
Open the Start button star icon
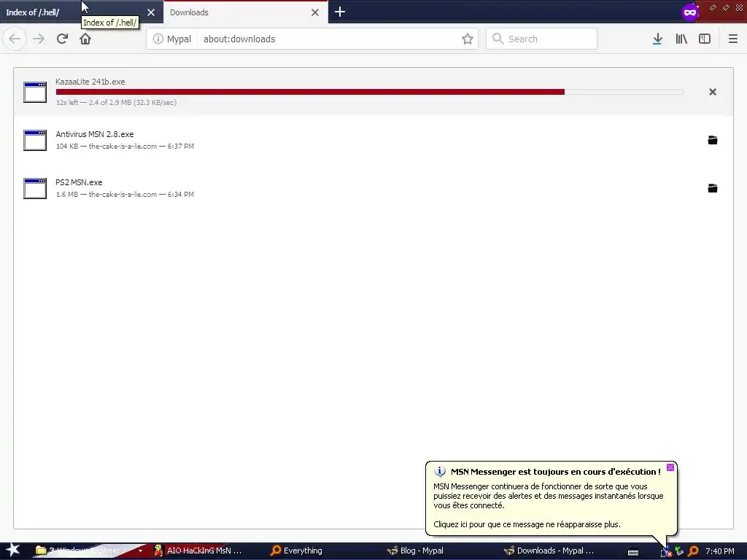pyautogui.click(x=13, y=551)
